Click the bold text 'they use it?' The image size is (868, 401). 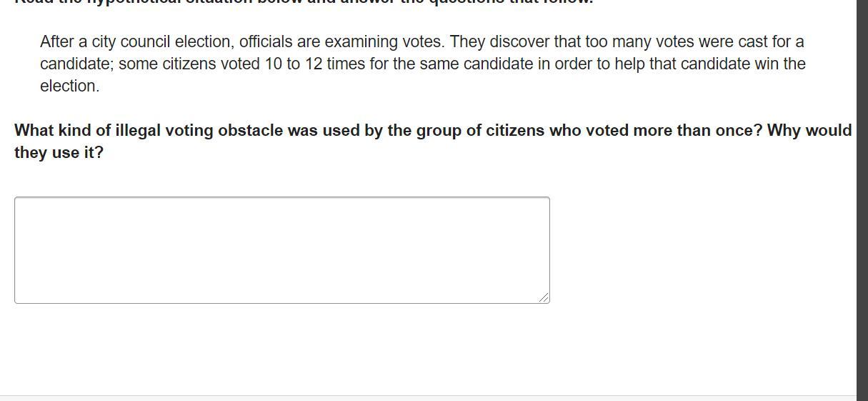coord(59,153)
